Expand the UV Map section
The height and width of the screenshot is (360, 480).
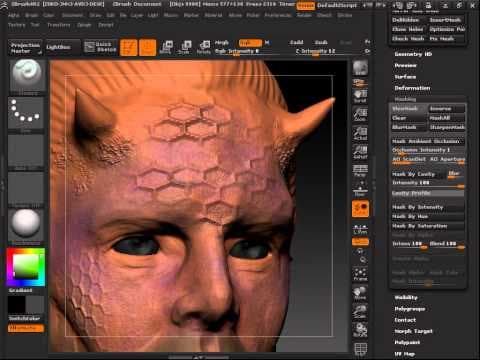tap(404, 354)
